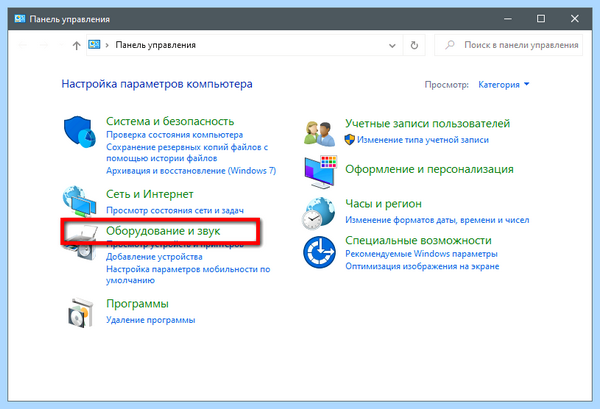Click Удаление программы link
This screenshot has height=409, width=600.
click(x=150, y=320)
